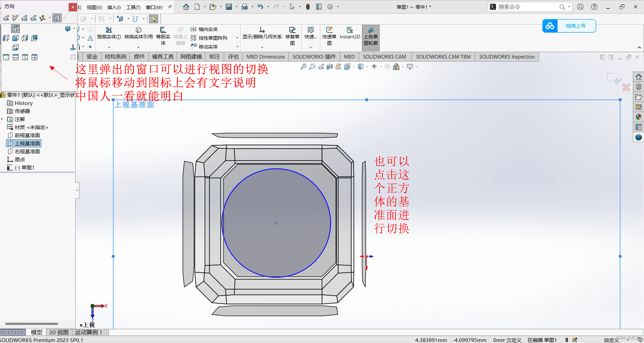Click 显示/删除几何关系 tool
Image resolution: width=644 pixels, height=343 pixels.
pyautogui.click(x=262, y=34)
